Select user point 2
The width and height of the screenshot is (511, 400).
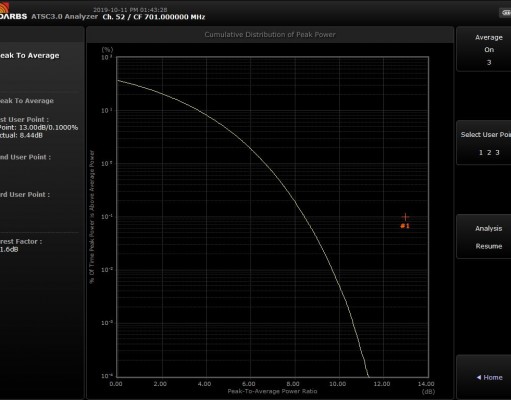489,152
